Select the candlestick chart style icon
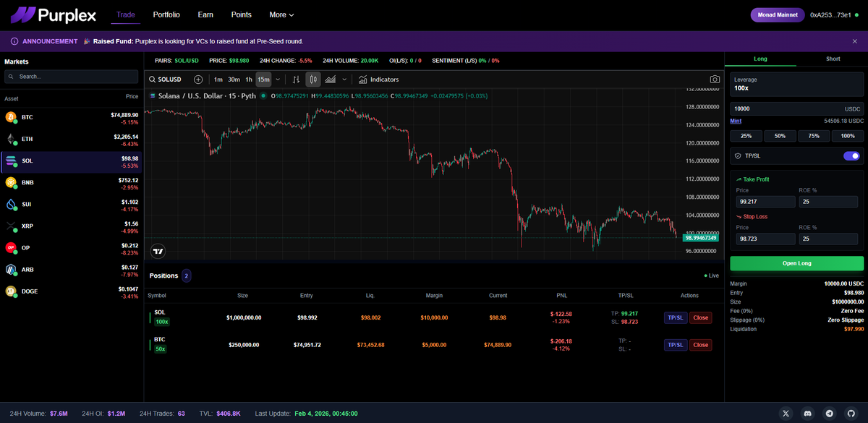 pyautogui.click(x=313, y=80)
